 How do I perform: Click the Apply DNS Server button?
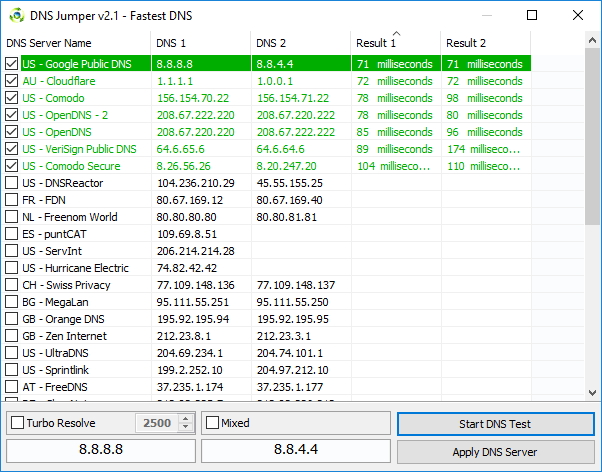[496, 452]
